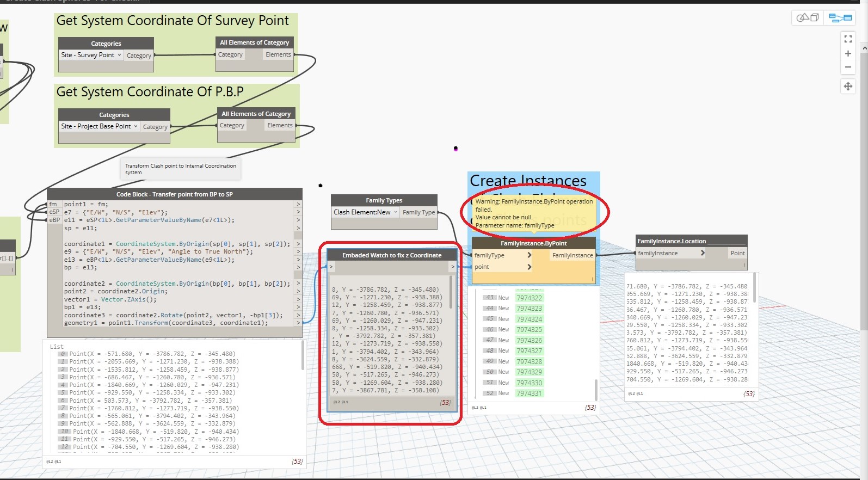Zoom out of the graph canvas
This screenshot has width=868, height=480.
coord(848,67)
